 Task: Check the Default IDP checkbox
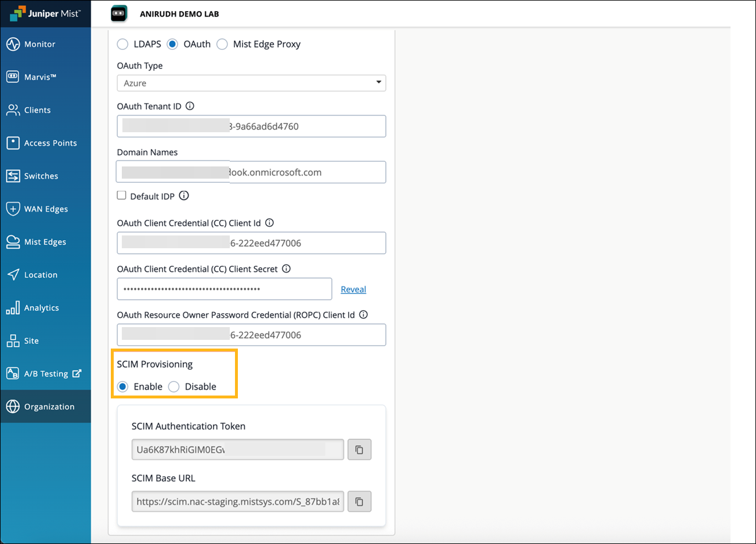(x=122, y=195)
